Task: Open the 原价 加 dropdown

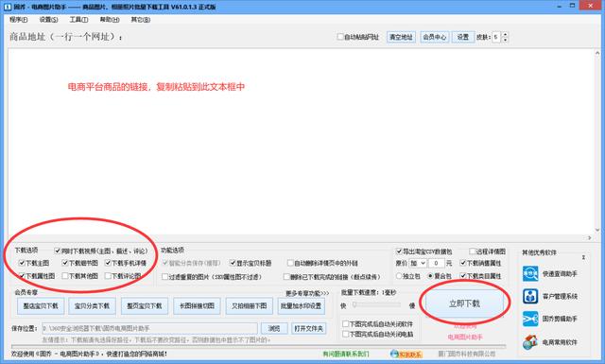Action: coord(418,263)
